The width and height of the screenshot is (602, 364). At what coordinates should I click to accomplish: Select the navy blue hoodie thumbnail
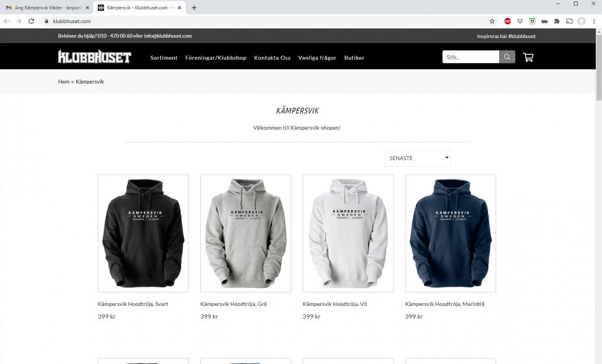tap(450, 233)
